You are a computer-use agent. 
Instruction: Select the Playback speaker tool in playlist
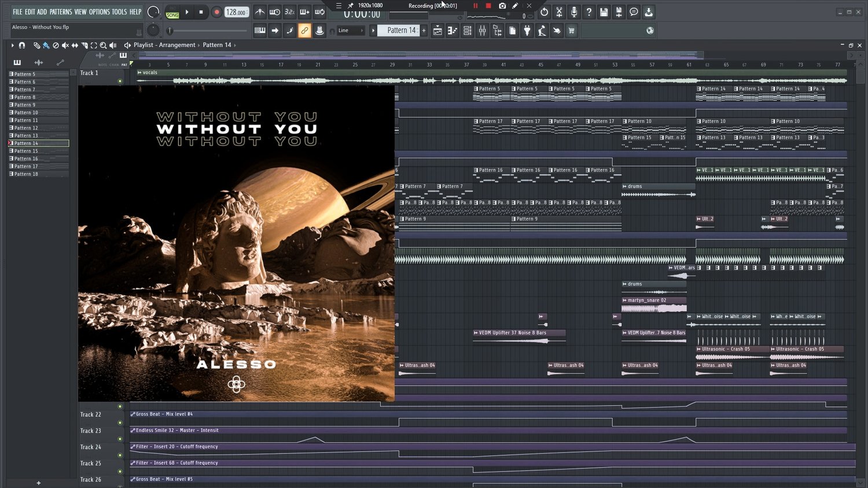[113, 45]
